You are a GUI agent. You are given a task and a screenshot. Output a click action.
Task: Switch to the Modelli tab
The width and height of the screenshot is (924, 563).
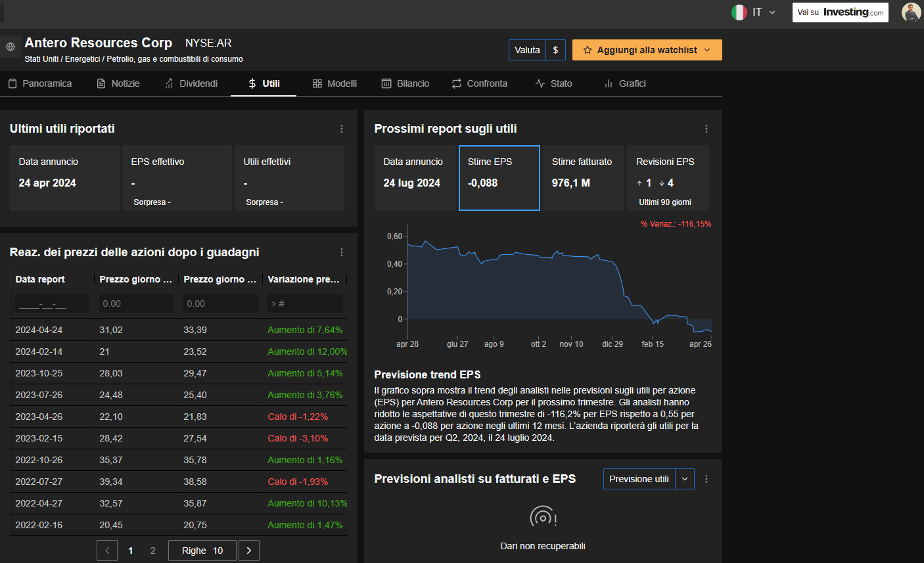click(x=335, y=83)
